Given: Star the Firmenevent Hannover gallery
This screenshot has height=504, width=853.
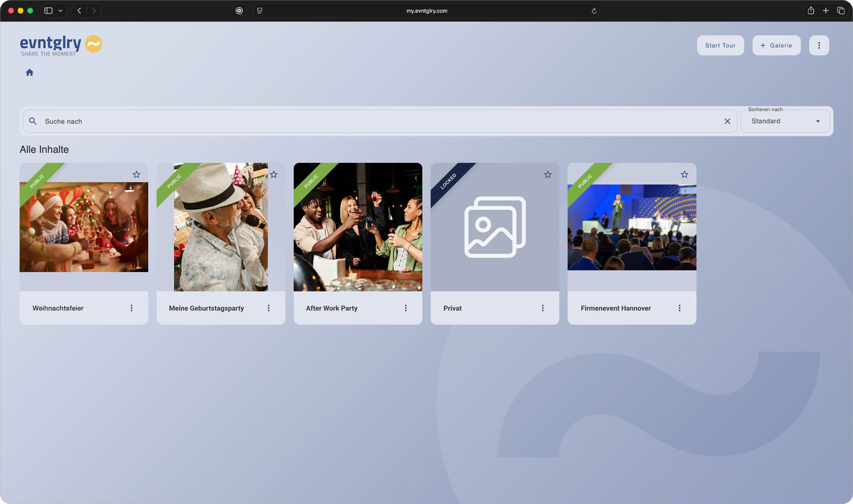Looking at the screenshot, I should pyautogui.click(x=684, y=174).
